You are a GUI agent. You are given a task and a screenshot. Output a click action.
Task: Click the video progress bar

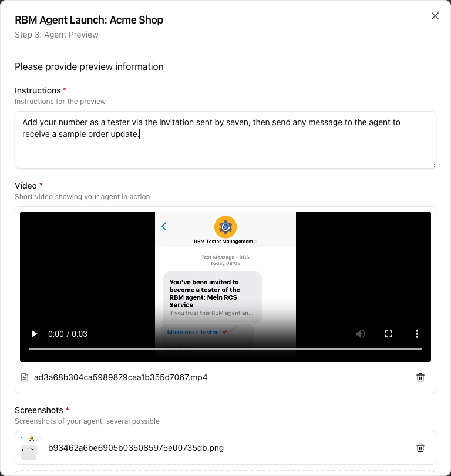[x=225, y=349]
